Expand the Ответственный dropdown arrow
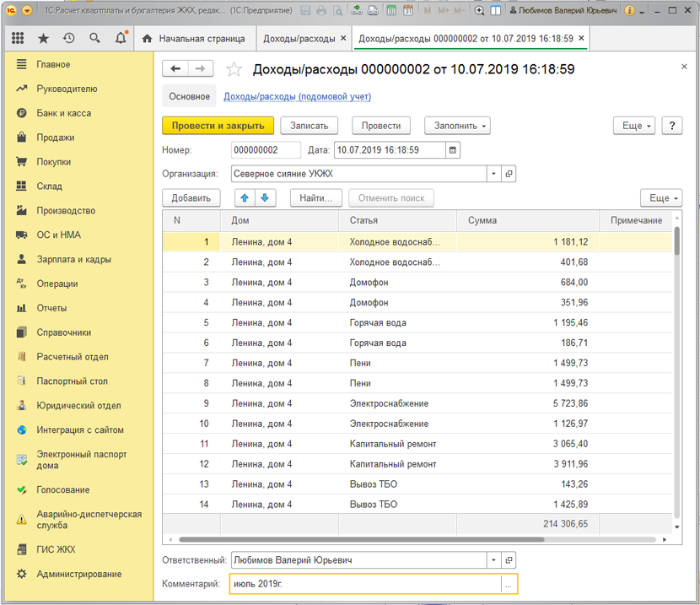Image resolution: width=700 pixels, height=605 pixels. (x=493, y=559)
